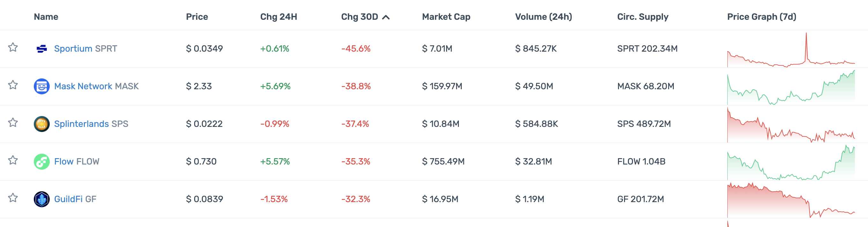Sort the table by Market Cap

[x=446, y=17]
